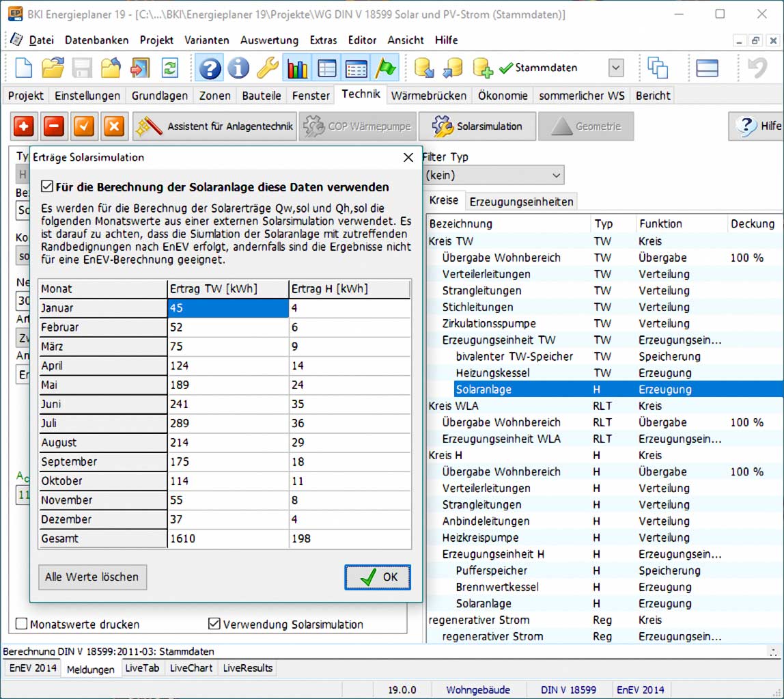This screenshot has height=699, width=784.
Task: Click the database with blue down arrow icon
Action: tap(424, 68)
